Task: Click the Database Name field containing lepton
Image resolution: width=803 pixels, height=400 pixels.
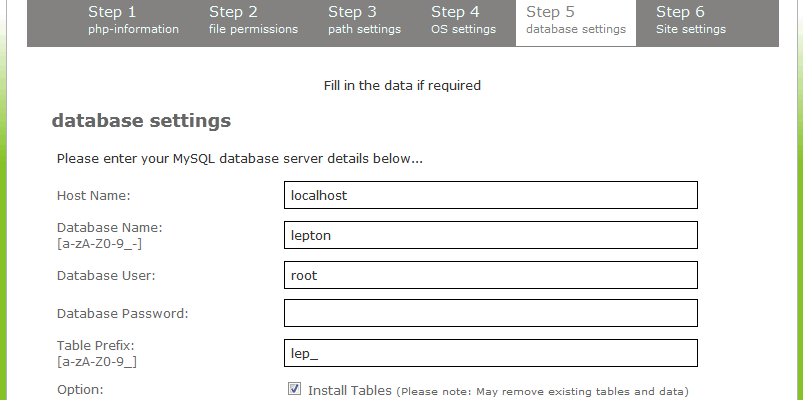Action: (491, 235)
